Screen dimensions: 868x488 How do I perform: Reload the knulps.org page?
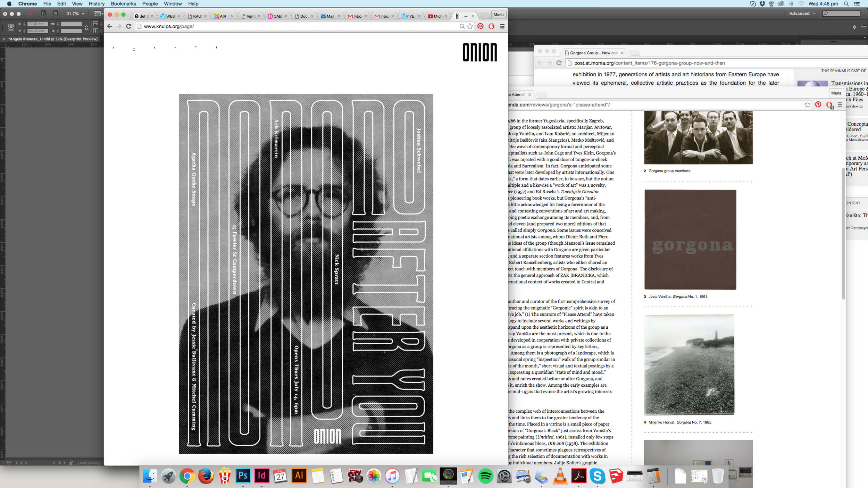point(128,26)
